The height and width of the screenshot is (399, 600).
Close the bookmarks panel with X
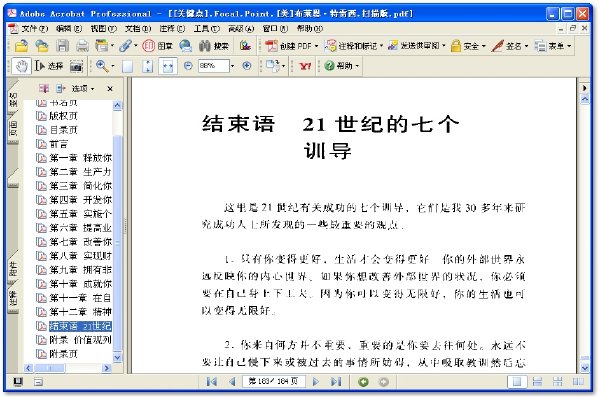click(x=110, y=89)
